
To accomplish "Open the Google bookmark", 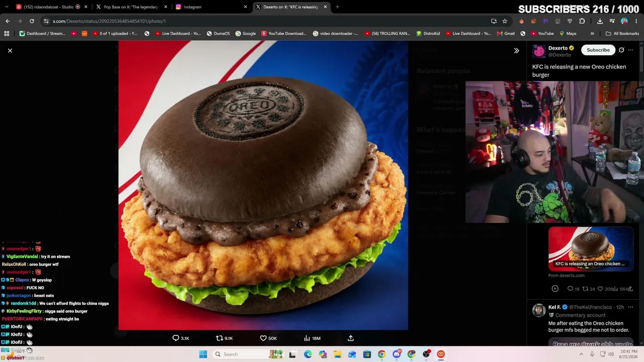I will 246,34.
